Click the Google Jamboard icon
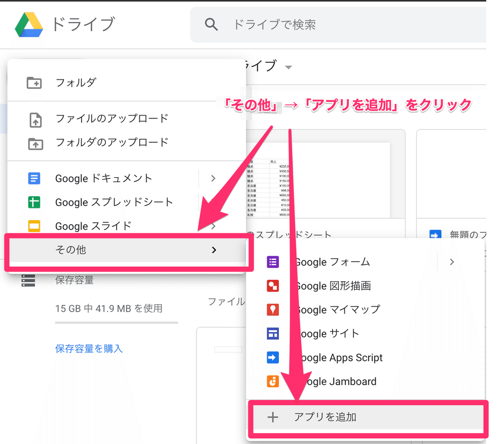Screen dimensions: 504x444 (x=273, y=381)
